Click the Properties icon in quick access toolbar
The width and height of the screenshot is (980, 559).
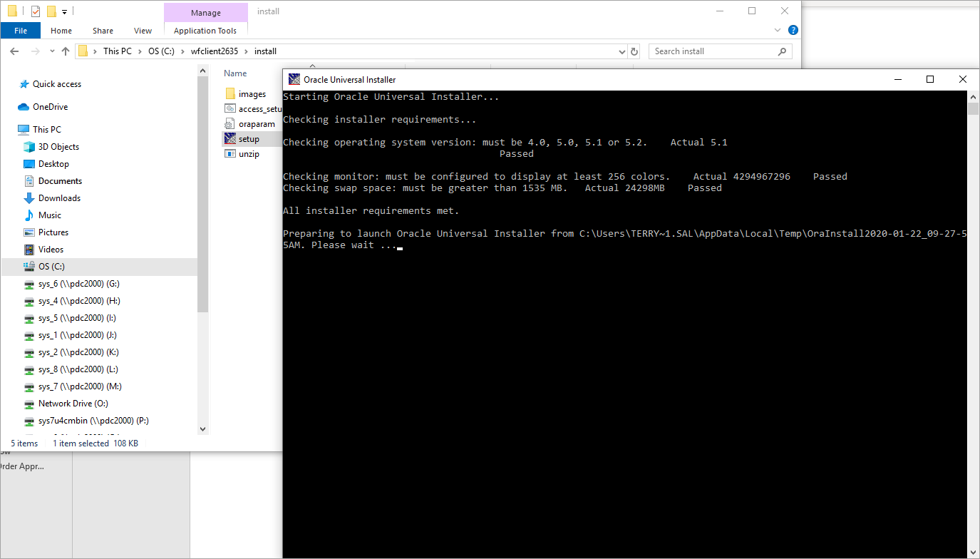(36, 11)
